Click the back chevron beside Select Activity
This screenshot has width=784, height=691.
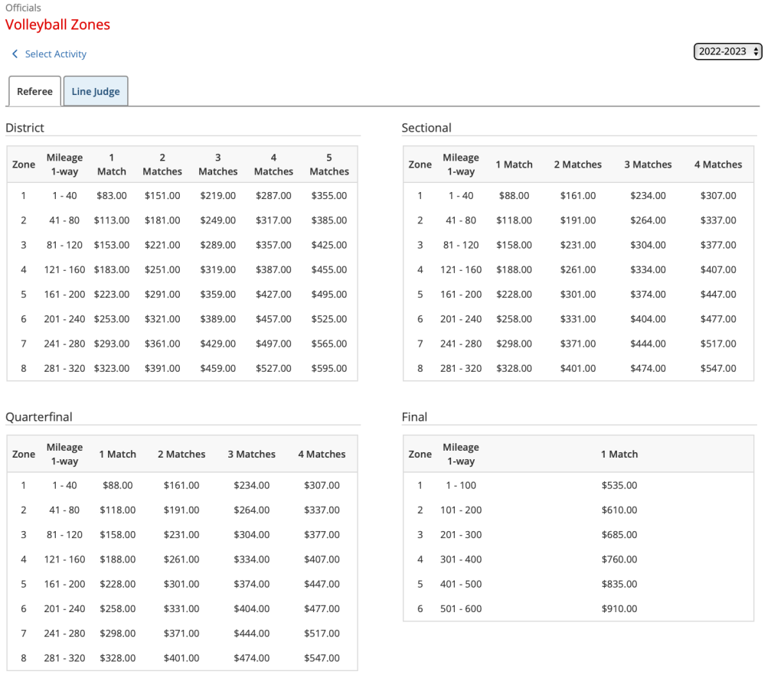tap(15, 54)
